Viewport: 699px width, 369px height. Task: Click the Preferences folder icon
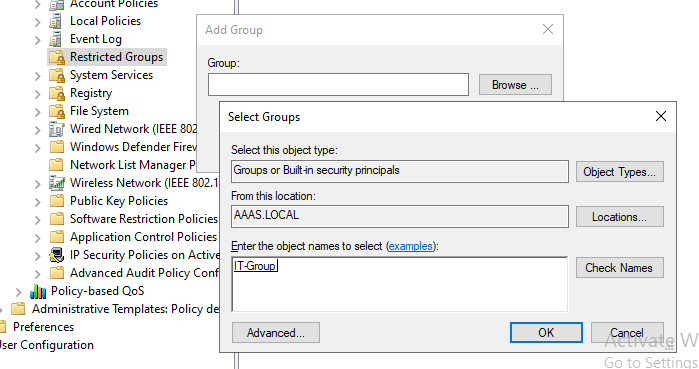click(3, 327)
